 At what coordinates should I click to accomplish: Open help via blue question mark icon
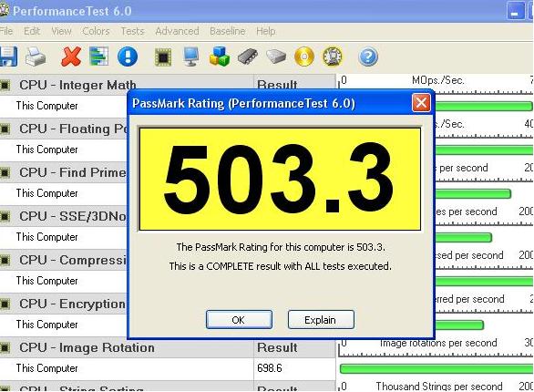[x=368, y=57]
